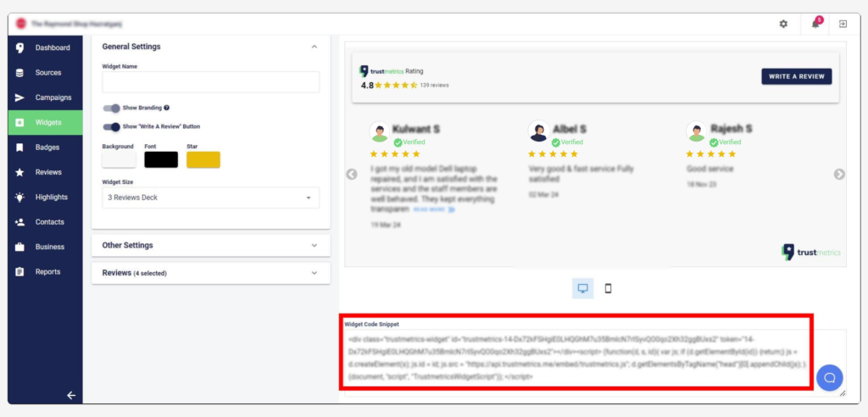Open Badges in the sidebar
The width and height of the screenshot is (868, 417).
(46, 147)
